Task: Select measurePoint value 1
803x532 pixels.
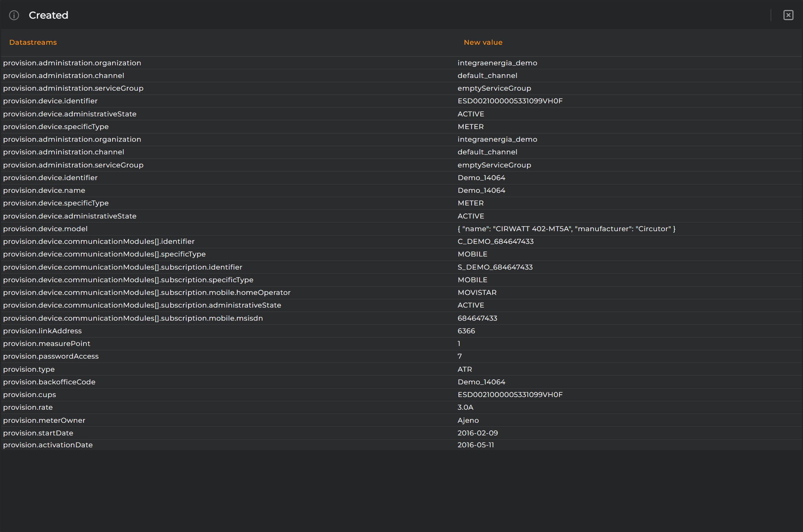Action: pyautogui.click(x=459, y=344)
